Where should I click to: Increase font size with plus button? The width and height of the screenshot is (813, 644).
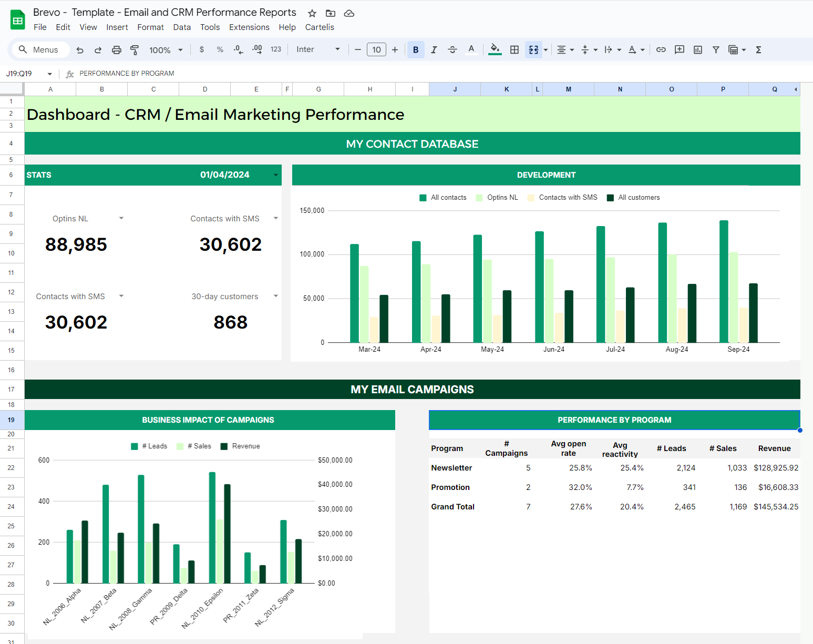point(395,50)
